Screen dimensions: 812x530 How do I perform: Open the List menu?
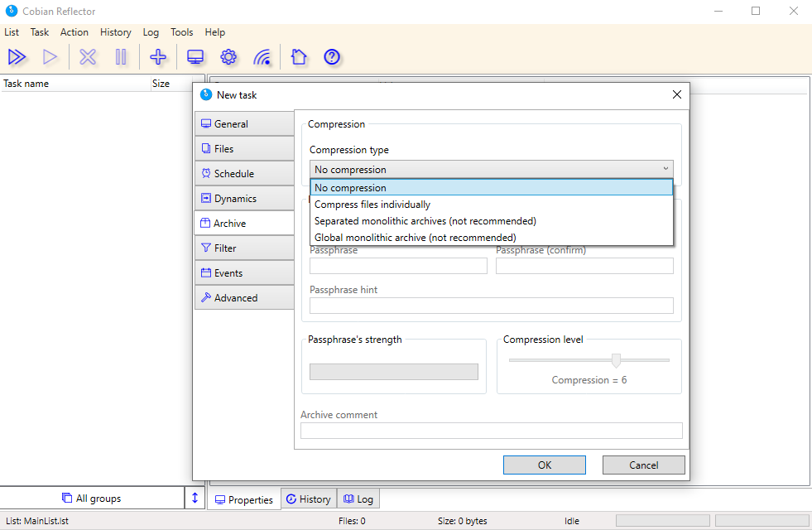[12, 32]
